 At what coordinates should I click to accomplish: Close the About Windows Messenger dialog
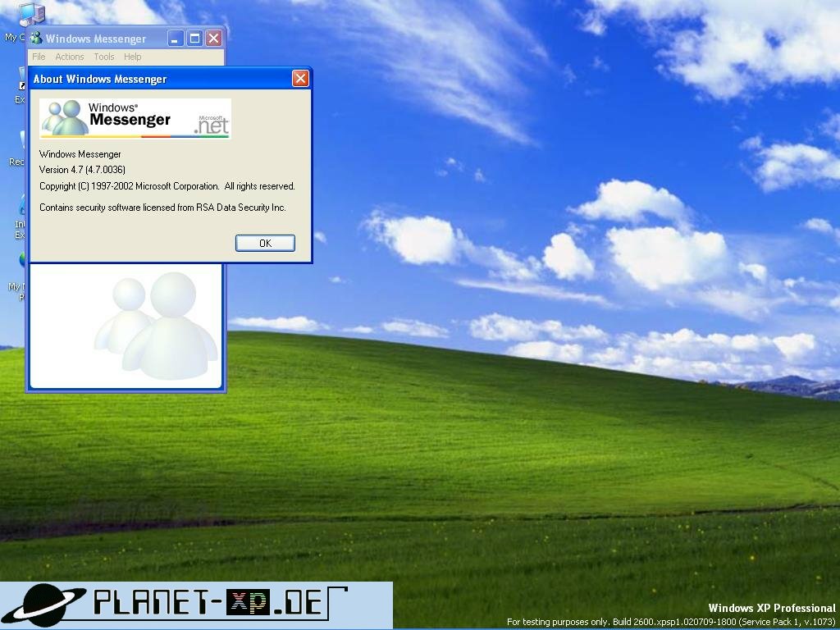(300, 79)
